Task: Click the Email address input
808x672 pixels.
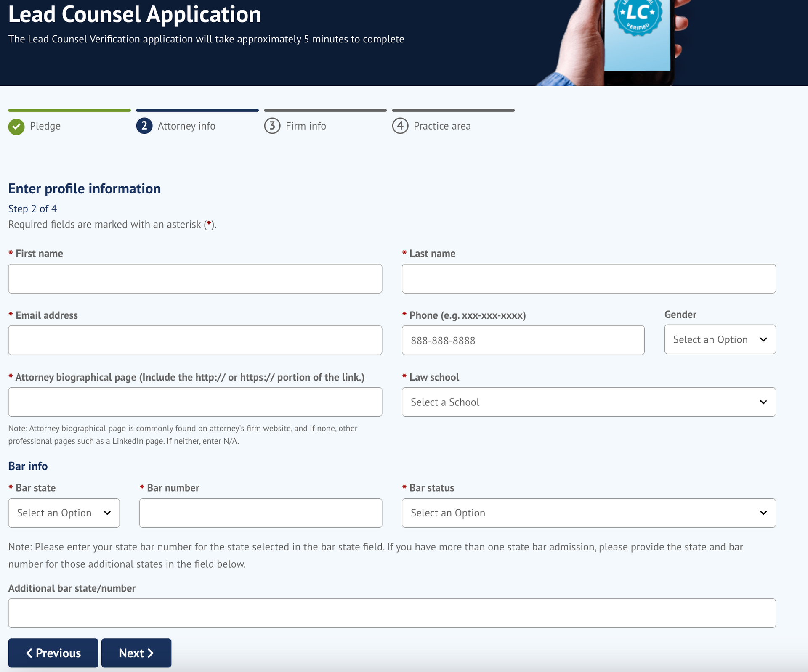Action: [195, 340]
